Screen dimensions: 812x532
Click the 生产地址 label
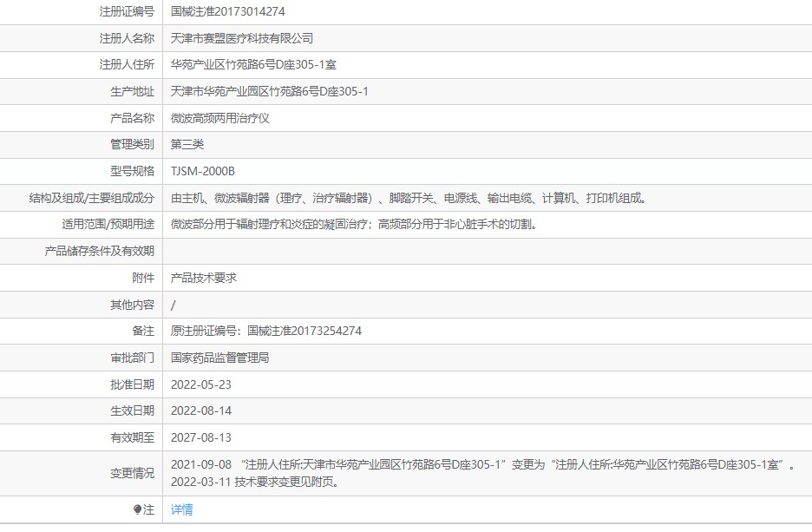pos(132,92)
